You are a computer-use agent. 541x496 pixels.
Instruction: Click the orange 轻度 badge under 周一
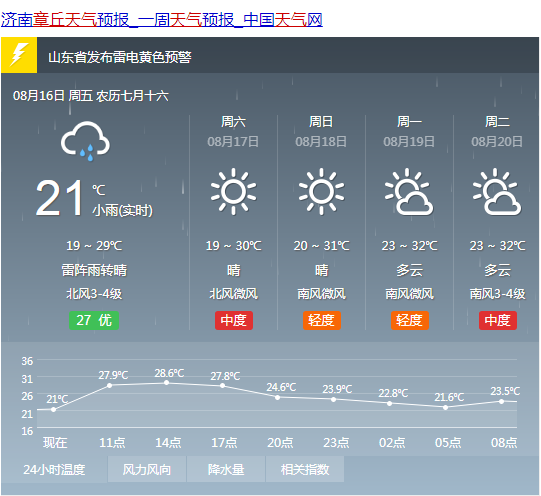tap(410, 320)
